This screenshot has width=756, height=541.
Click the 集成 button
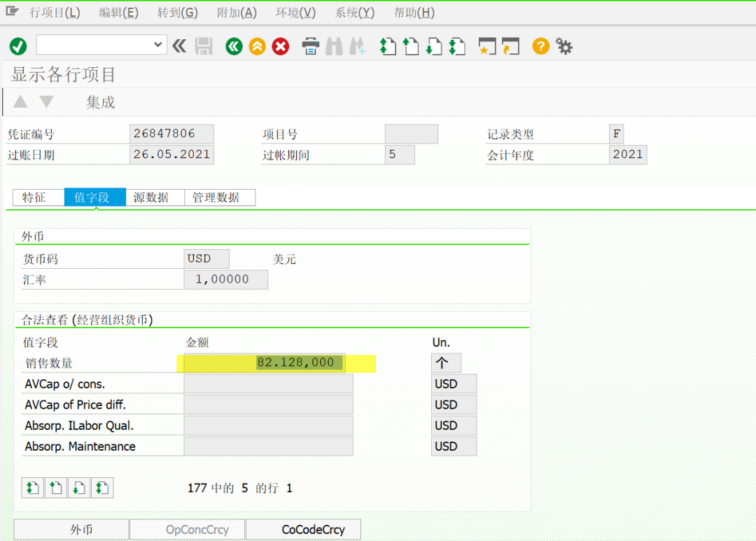100,102
